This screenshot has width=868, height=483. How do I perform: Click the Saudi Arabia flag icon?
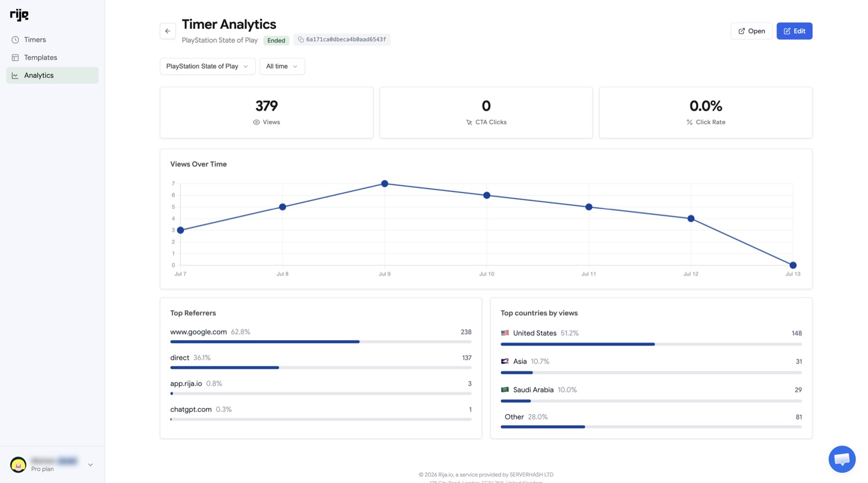point(505,390)
